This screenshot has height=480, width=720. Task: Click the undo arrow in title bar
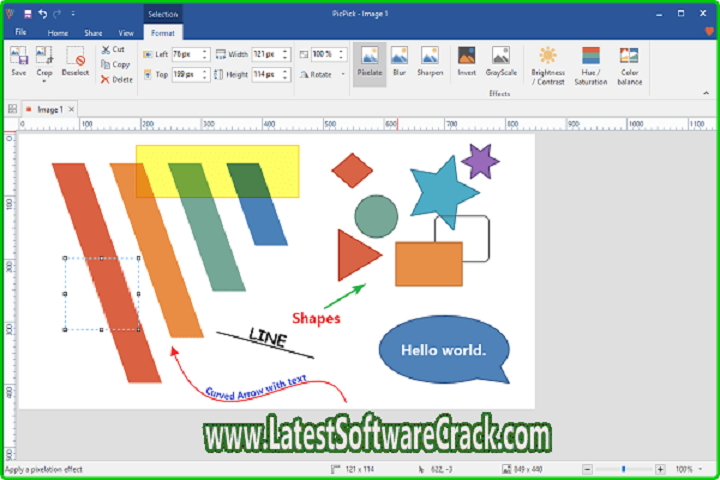click(x=42, y=14)
